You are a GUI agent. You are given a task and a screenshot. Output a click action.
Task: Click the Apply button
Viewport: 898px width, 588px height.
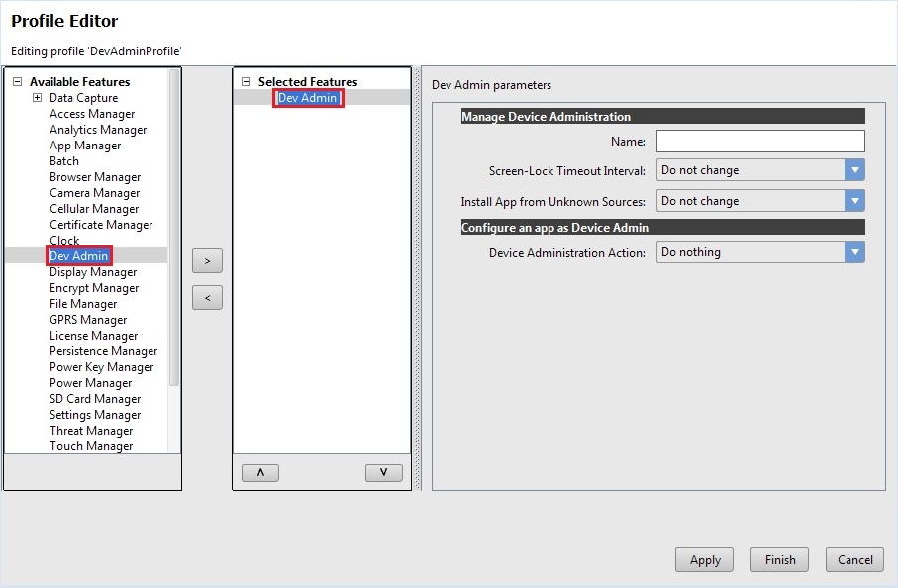point(704,560)
